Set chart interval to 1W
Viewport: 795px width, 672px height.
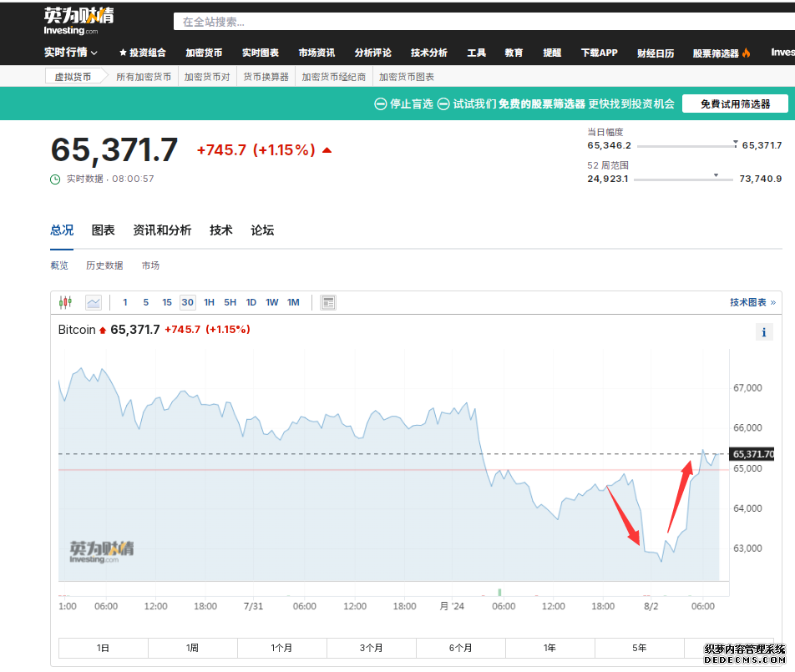point(271,302)
